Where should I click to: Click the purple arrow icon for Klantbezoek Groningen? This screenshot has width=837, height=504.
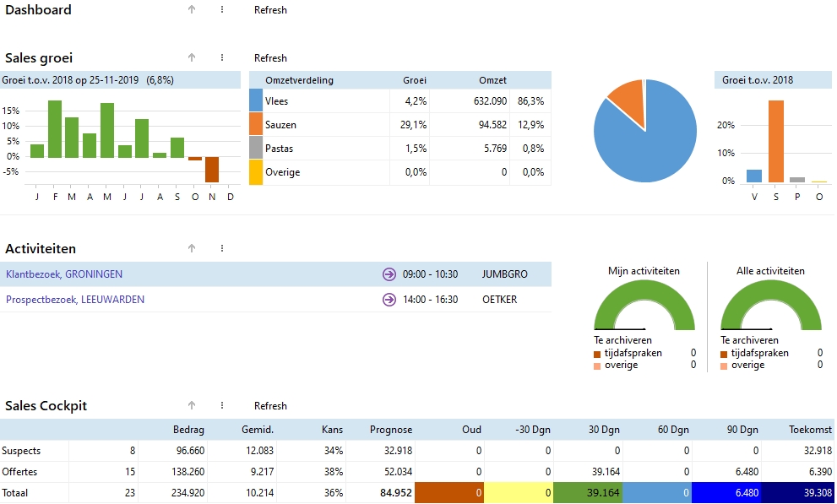click(x=389, y=274)
